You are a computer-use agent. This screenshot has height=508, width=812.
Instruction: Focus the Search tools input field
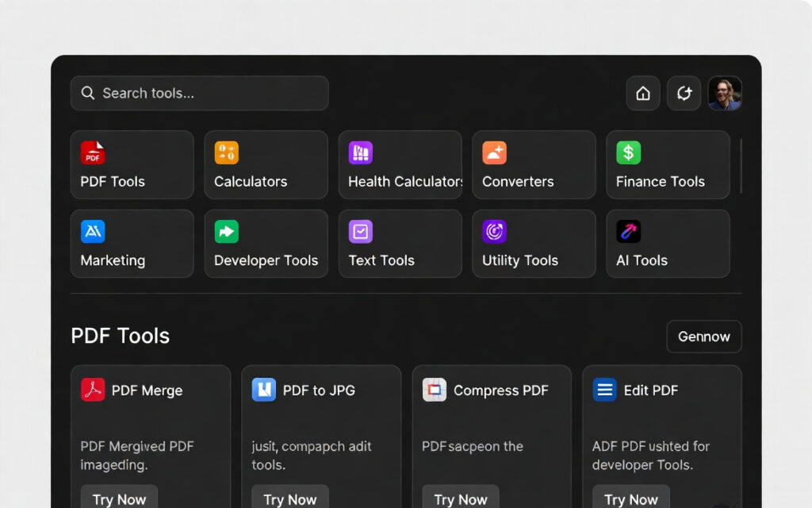pyautogui.click(x=199, y=94)
